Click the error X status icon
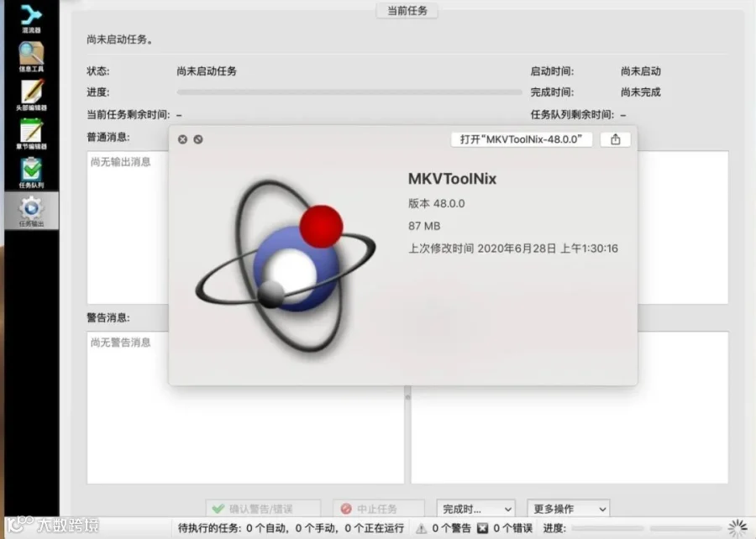Screen dimensions: 756x539 [482, 528]
